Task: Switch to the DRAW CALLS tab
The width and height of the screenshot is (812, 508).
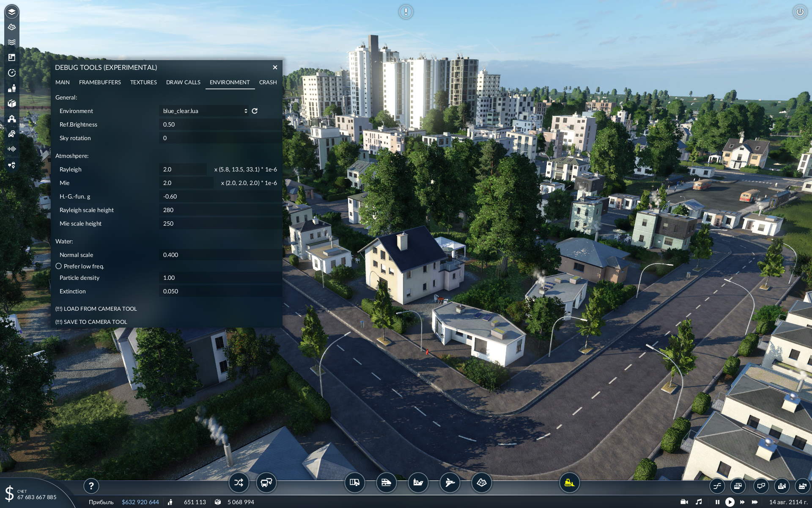Action: (183, 82)
